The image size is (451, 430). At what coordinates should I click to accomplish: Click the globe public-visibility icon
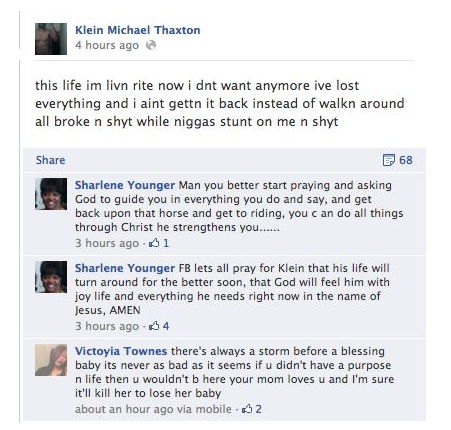151,45
